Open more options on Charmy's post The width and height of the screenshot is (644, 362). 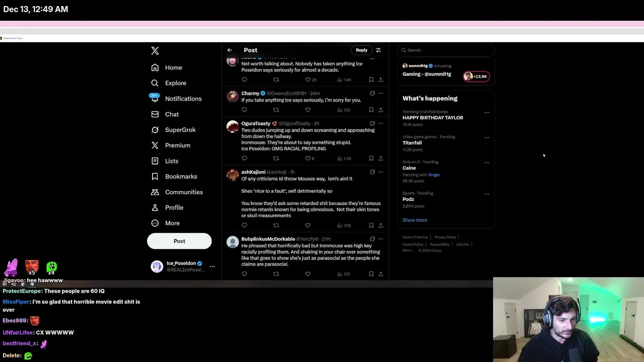(381, 94)
